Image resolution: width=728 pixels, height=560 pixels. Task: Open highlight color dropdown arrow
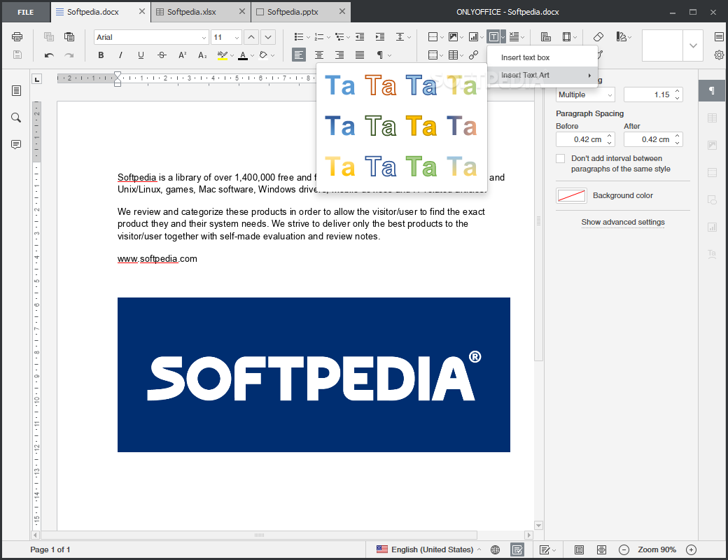point(232,56)
